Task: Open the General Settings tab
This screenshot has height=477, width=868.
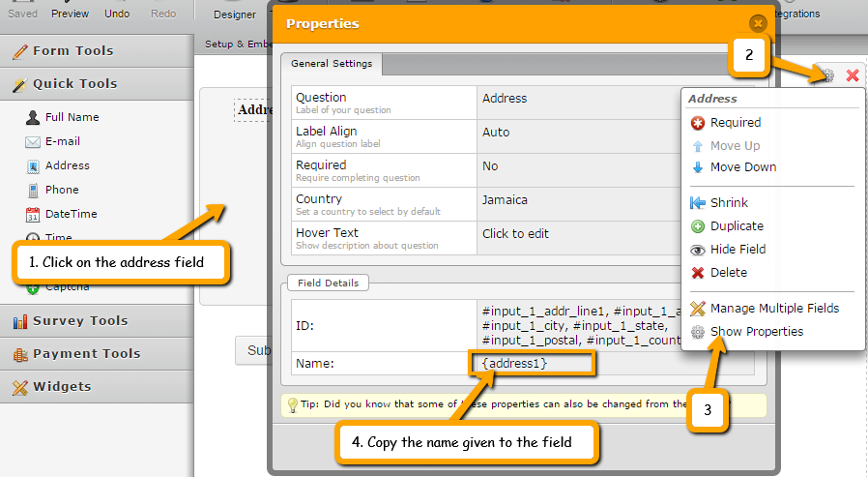Action: (332, 64)
